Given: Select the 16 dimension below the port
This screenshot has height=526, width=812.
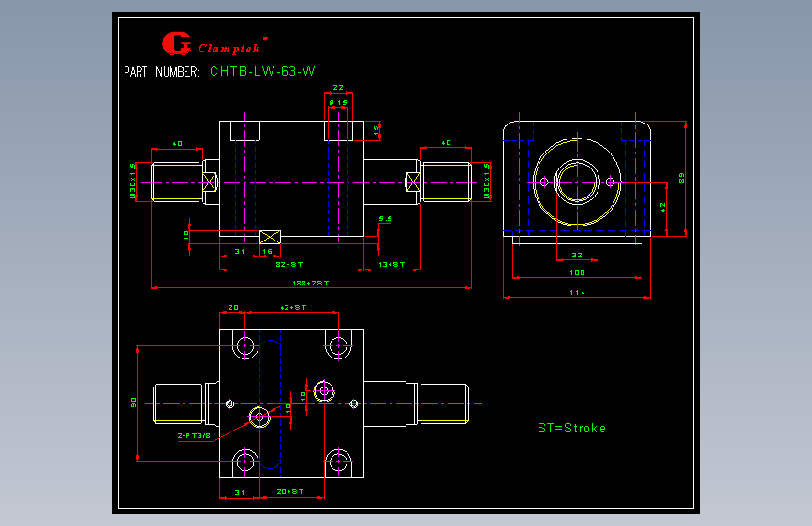Looking at the screenshot, I should coord(267,251).
